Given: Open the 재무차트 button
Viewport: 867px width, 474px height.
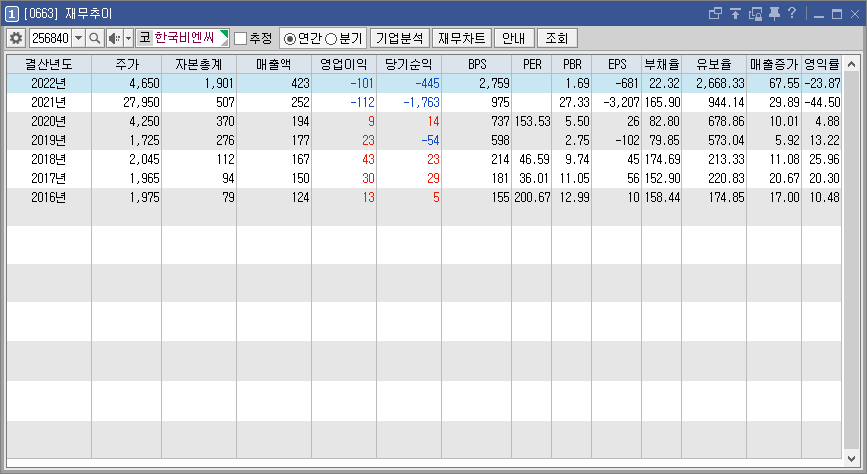Looking at the screenshot, I should (462, 38).
